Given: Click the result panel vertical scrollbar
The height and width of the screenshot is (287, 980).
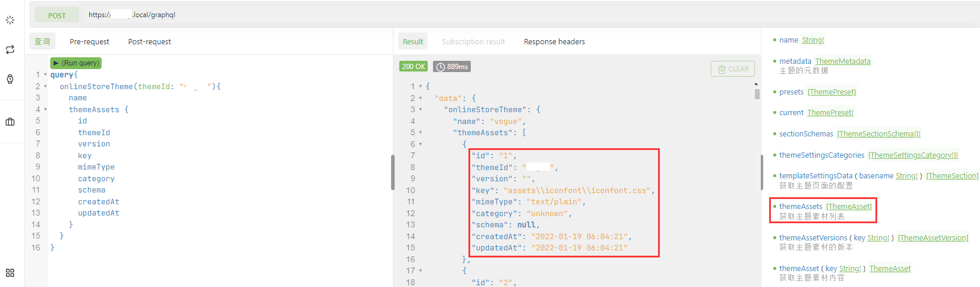Looking at the screenshot, I should (757, 94).
